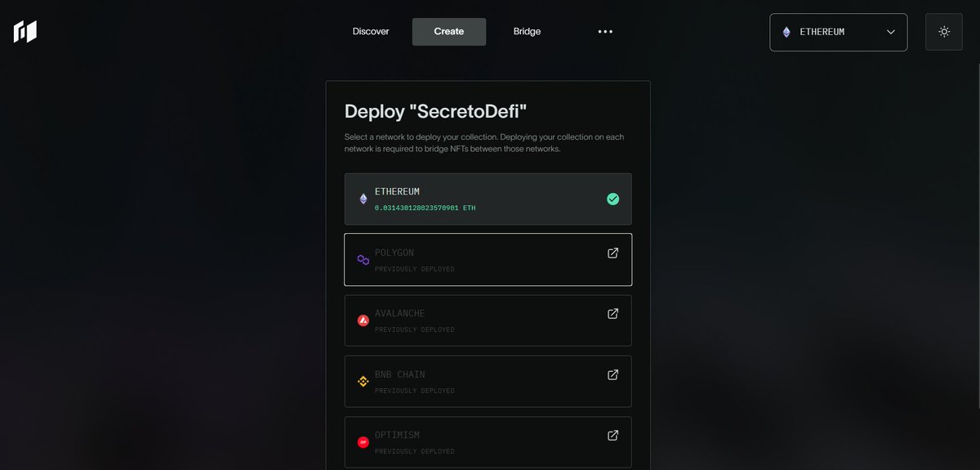Select the Create tab
980x470 pixels.
[x=449, y=32]
